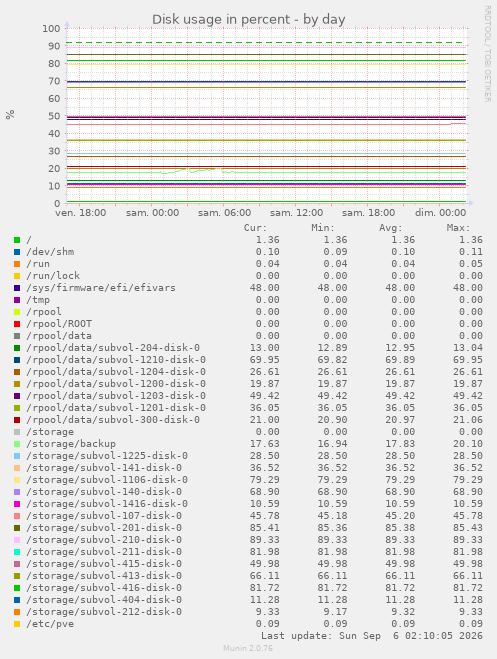Click the dark blue swatch for /sys/firmware/efi/efivars

(17, 288)
